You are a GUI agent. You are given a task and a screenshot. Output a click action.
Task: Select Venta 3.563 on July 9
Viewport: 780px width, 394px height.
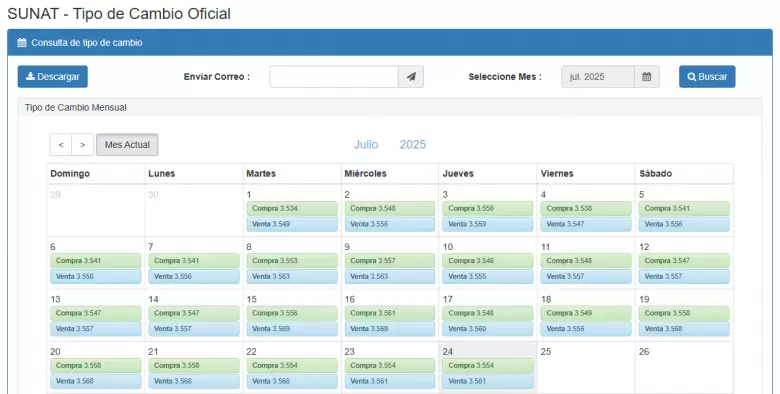tap(390, 277)
